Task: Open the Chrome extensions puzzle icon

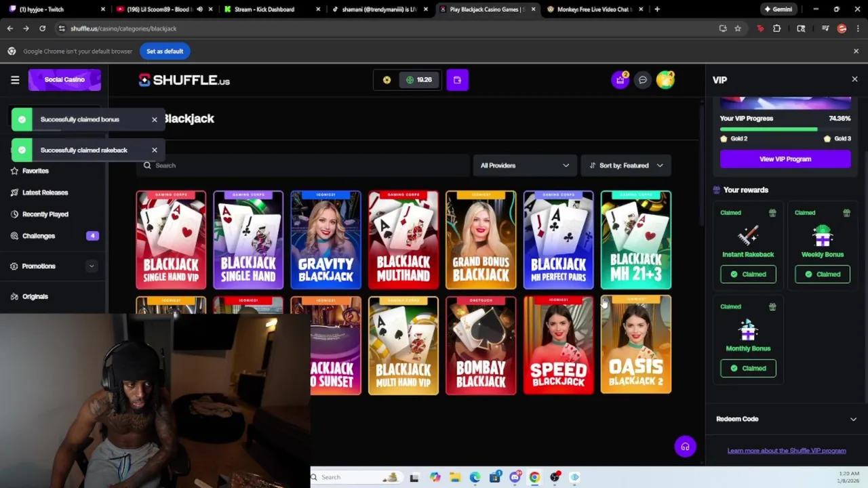Action: tap(776, 28)
